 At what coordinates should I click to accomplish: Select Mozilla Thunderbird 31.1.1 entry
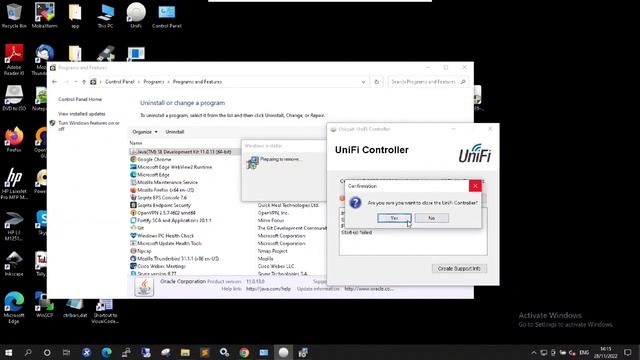pos(178,259)
